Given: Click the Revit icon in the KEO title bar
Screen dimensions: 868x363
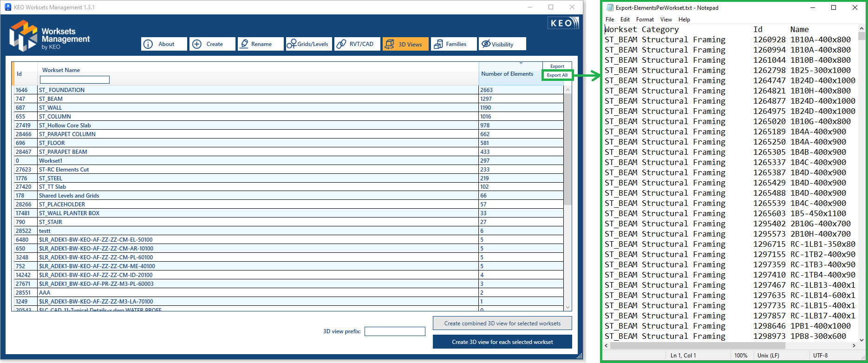Looking at the screenshot, I should pyautogui.click(x=8, y=7).
